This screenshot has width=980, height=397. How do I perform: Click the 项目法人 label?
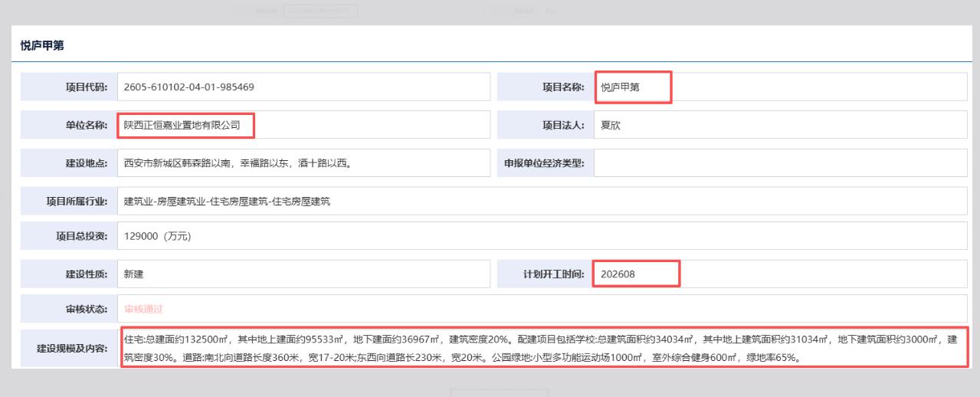pos(565,125)
